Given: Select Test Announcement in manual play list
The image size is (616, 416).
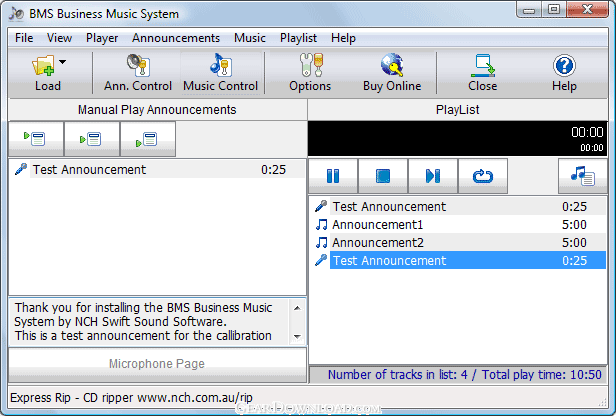Looking at the screenshot, I should pyautogui.click(x=157, y=170).
